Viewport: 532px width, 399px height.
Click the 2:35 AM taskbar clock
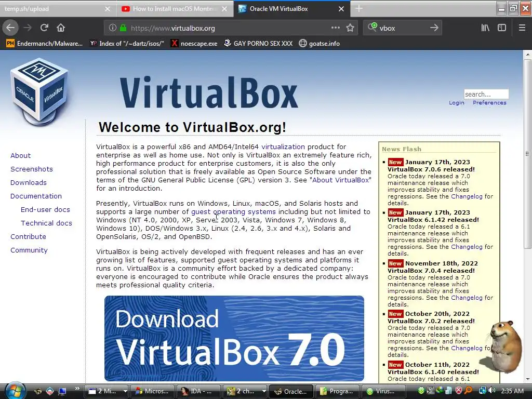click(512, 391)
